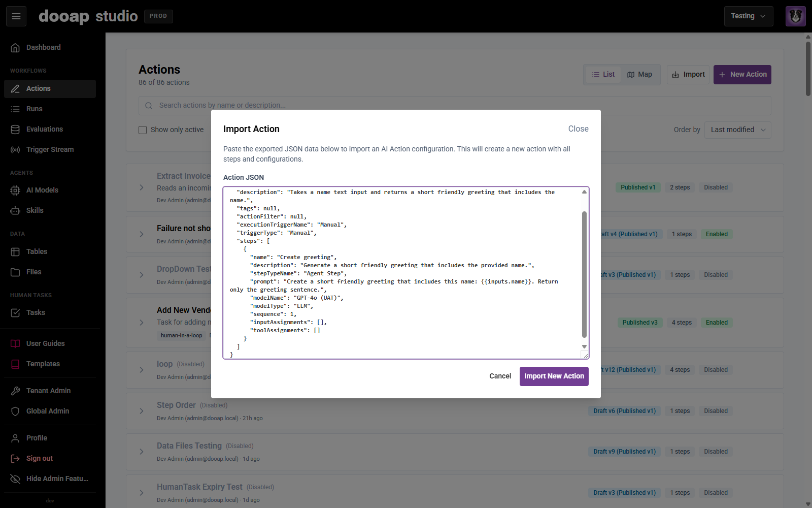The width and height of the screenshot is (812, 508).
Task: Switch to List view
Action: point(603,75)
